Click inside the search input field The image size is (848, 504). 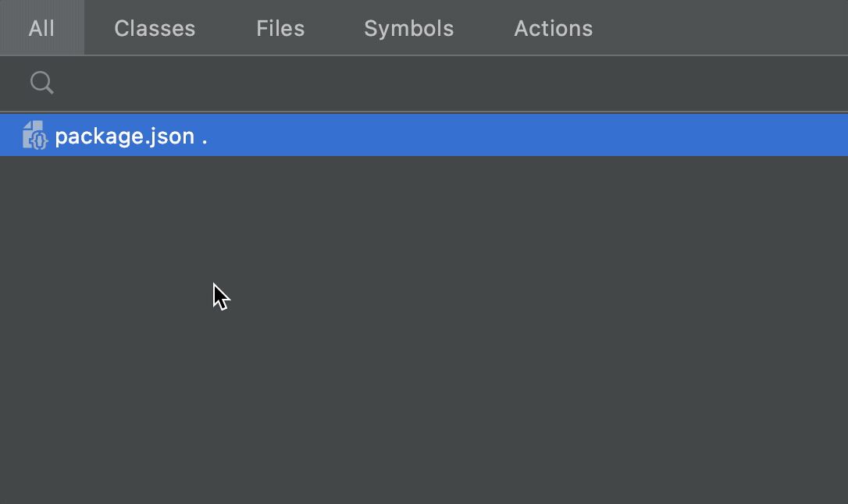tap(312, 83)
